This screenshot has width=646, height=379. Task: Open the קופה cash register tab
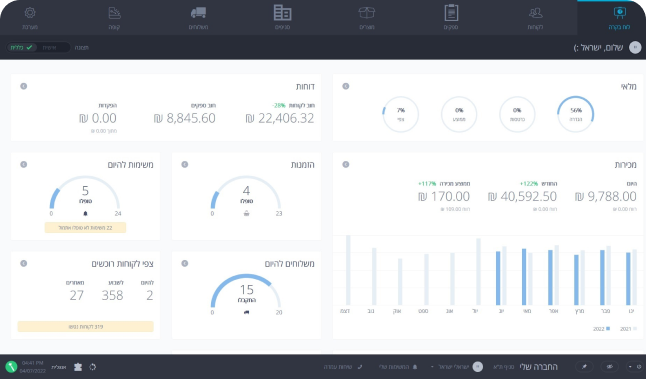tap(114, 18)
